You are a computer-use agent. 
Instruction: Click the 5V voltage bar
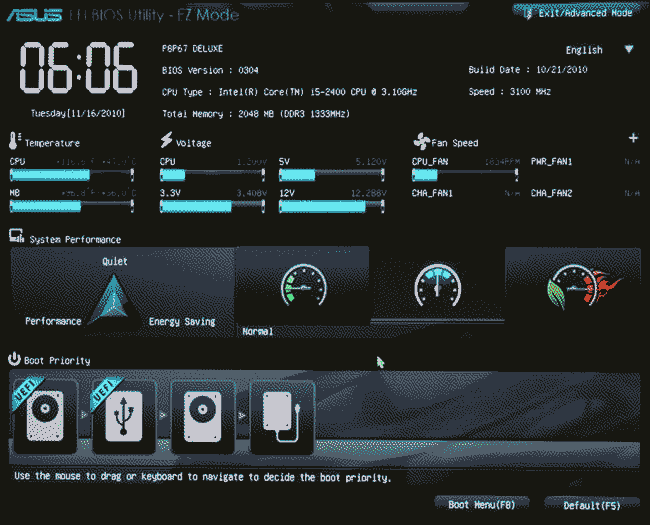click(332, 175)
